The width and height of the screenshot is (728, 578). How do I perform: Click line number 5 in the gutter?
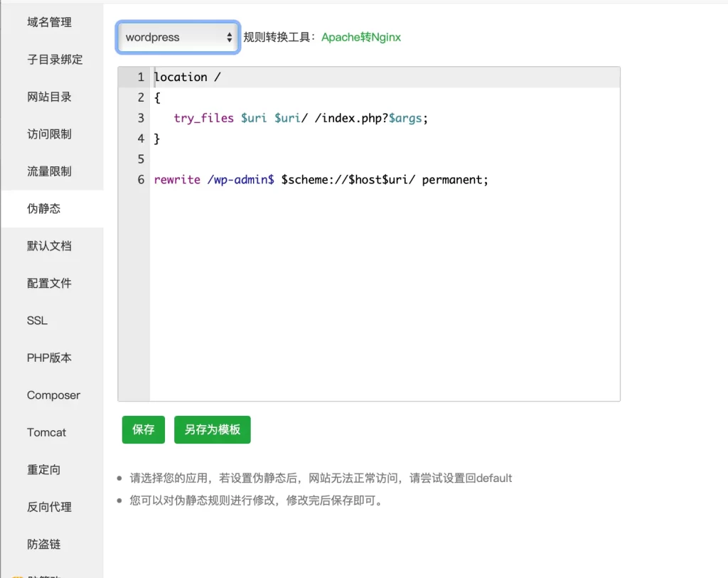141,159
